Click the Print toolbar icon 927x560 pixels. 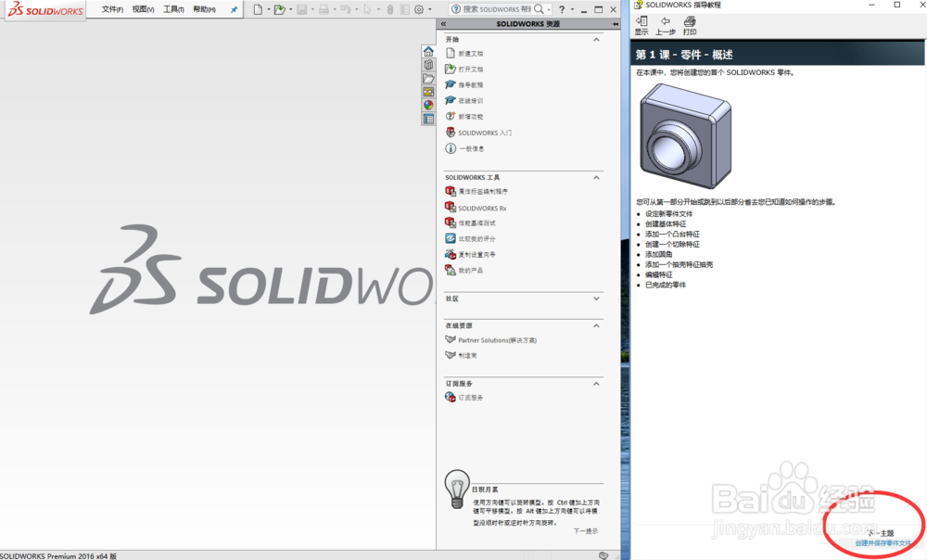(x=324, y=9)
